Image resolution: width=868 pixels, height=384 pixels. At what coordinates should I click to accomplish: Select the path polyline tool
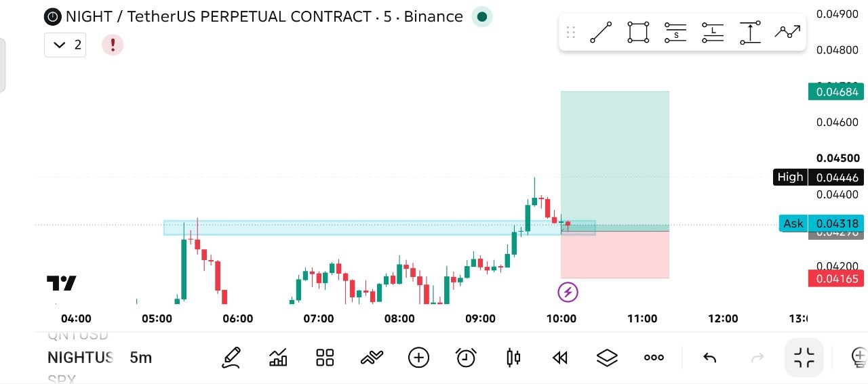(x=787, y=31)
